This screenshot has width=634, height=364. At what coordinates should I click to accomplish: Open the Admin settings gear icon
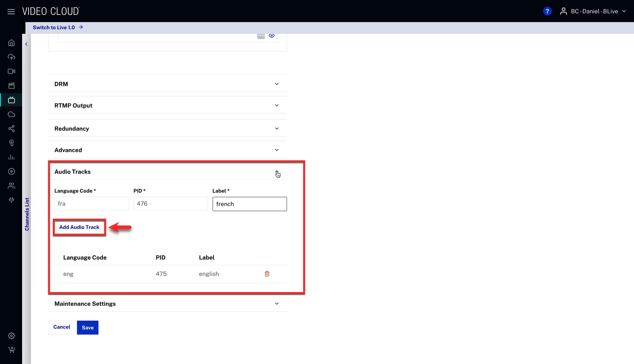11,336
